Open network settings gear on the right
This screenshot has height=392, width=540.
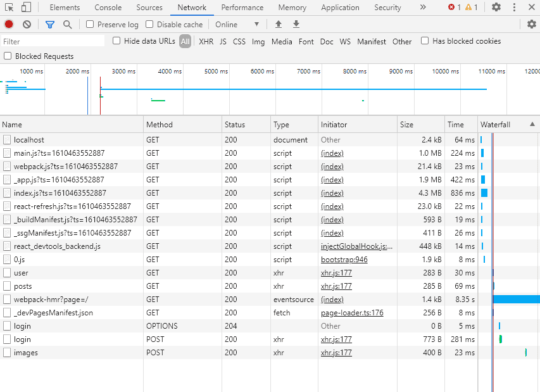point(532,25)
